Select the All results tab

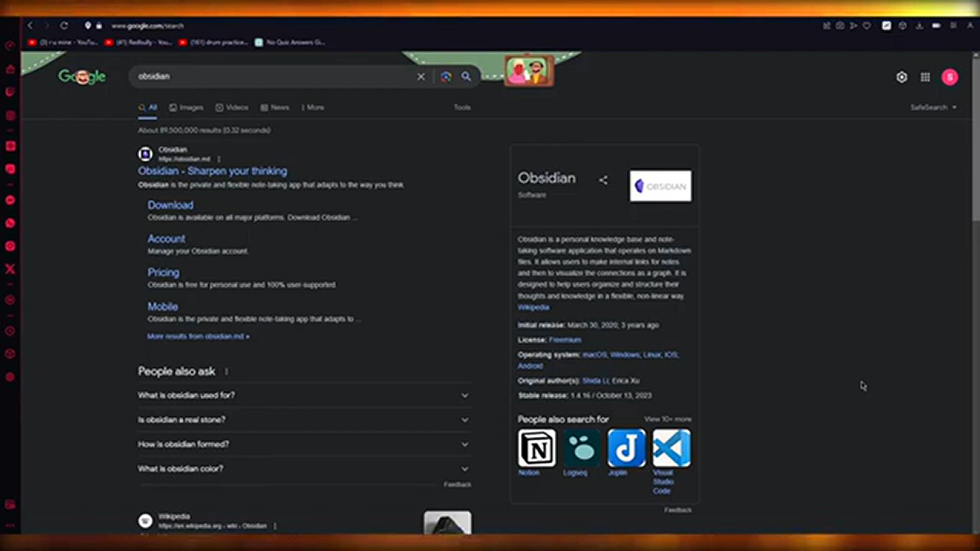point(148,107)
